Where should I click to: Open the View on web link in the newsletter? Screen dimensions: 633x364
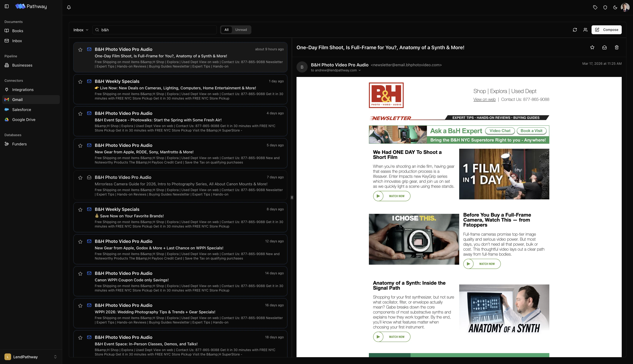coord(484,99)
